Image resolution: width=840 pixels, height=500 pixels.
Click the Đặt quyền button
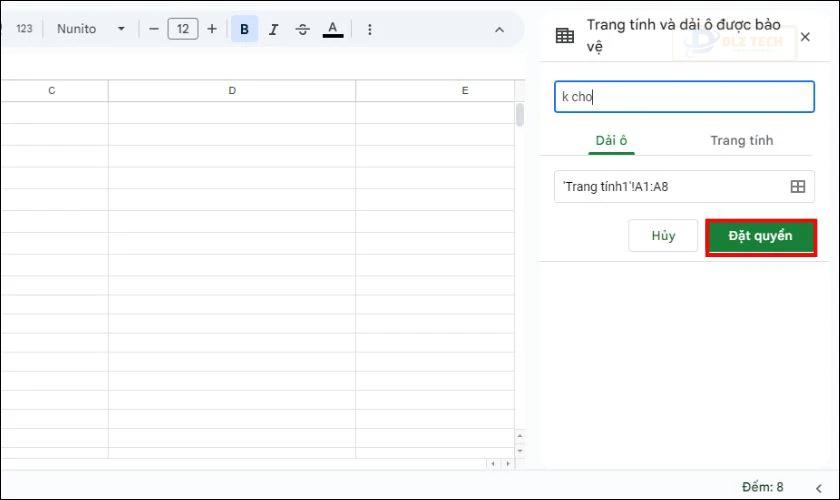point(761,236)
